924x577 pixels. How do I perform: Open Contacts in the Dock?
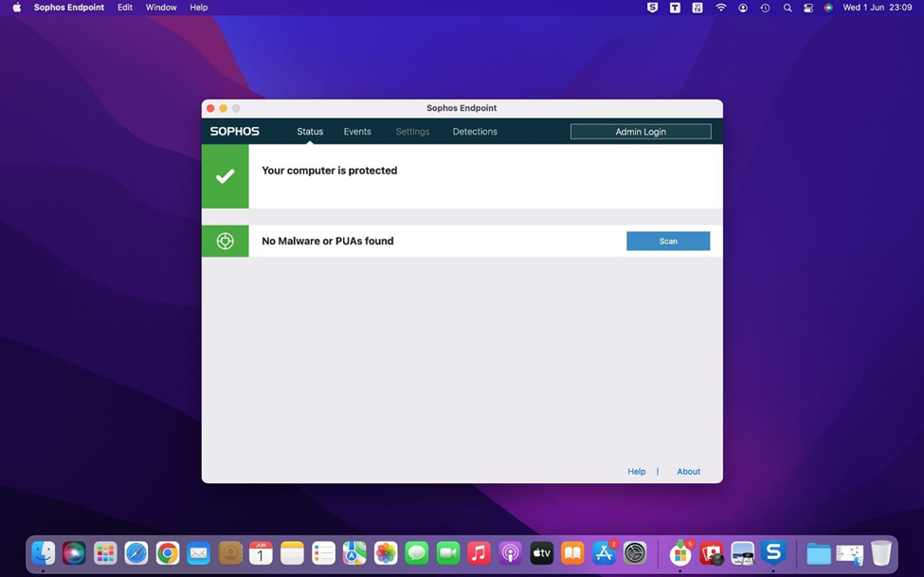click(230, 553)
